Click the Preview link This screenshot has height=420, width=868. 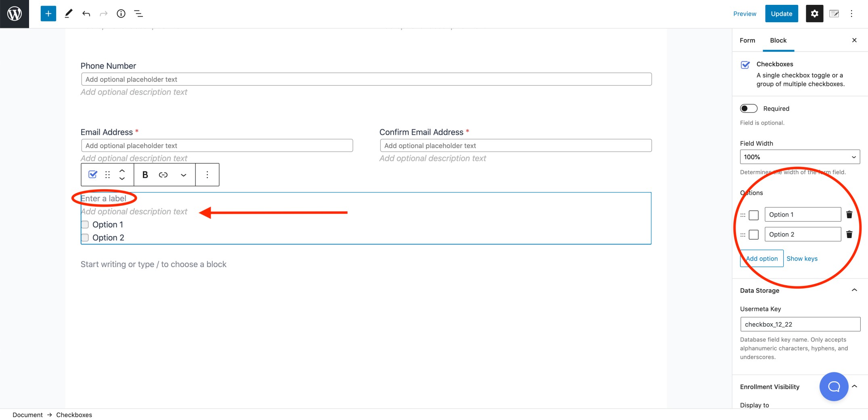tap(744, 14)
